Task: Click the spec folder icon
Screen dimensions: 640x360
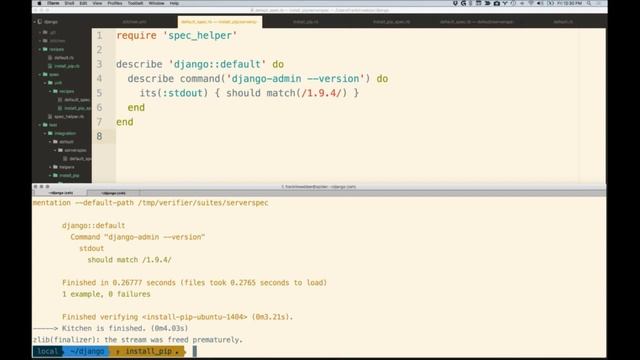Action: click(x=45, y=75)
